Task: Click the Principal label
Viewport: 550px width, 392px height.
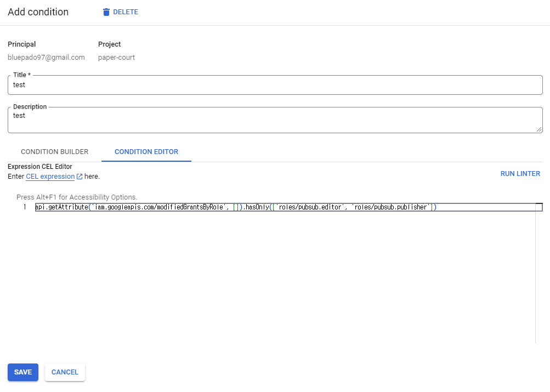Action: click(22, 44)
